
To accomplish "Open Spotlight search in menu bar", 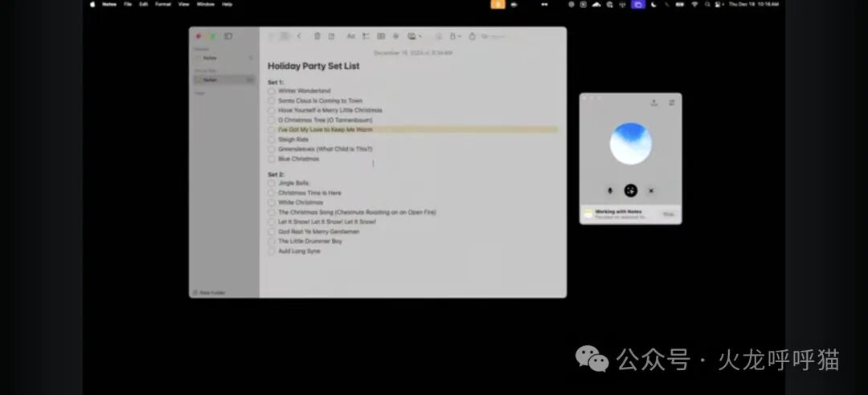I will tap(708, 5).
